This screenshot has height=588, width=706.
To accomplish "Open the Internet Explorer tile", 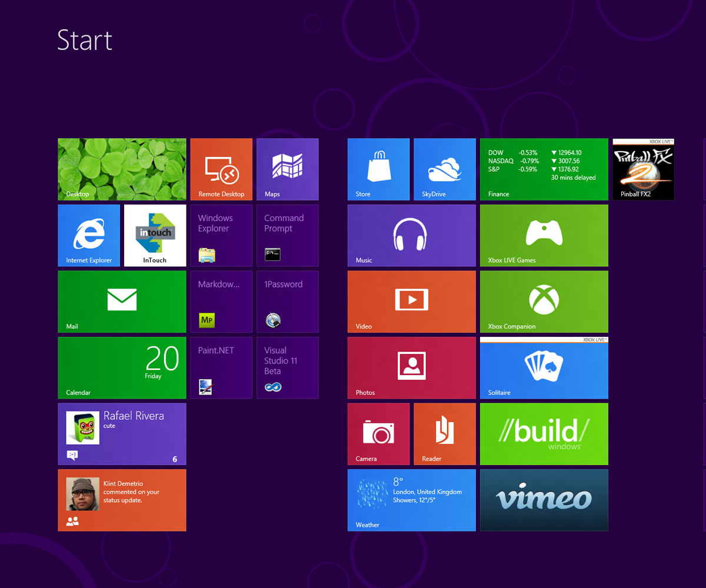I will [89, 235].
